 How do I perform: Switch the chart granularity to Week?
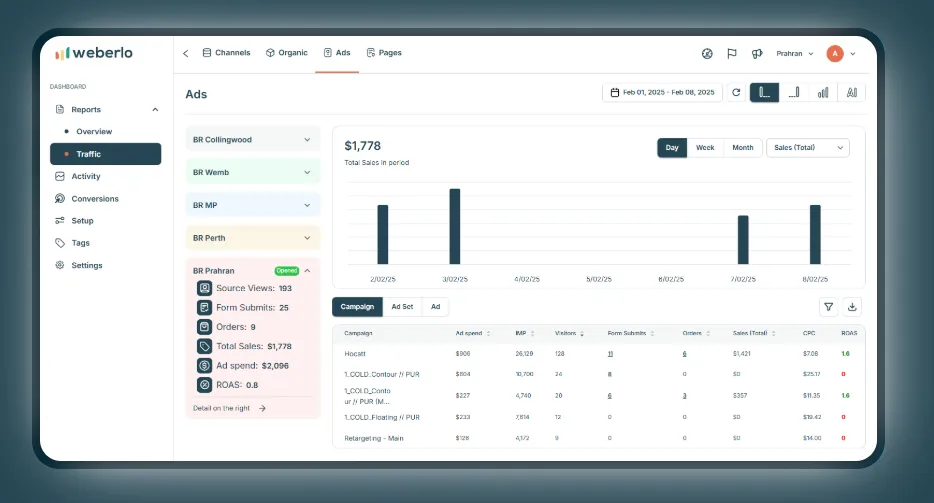click(705, 148)
